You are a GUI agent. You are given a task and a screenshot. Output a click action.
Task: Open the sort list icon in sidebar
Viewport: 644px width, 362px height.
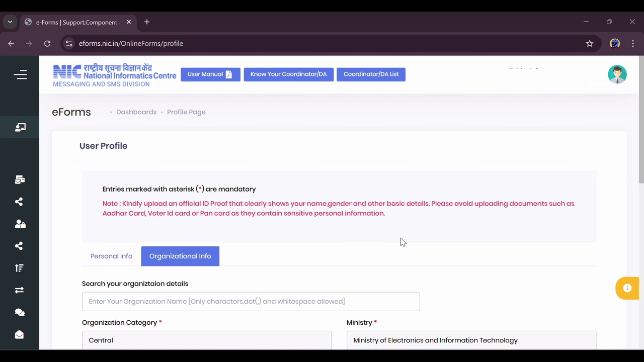click(x=19, y=268)
